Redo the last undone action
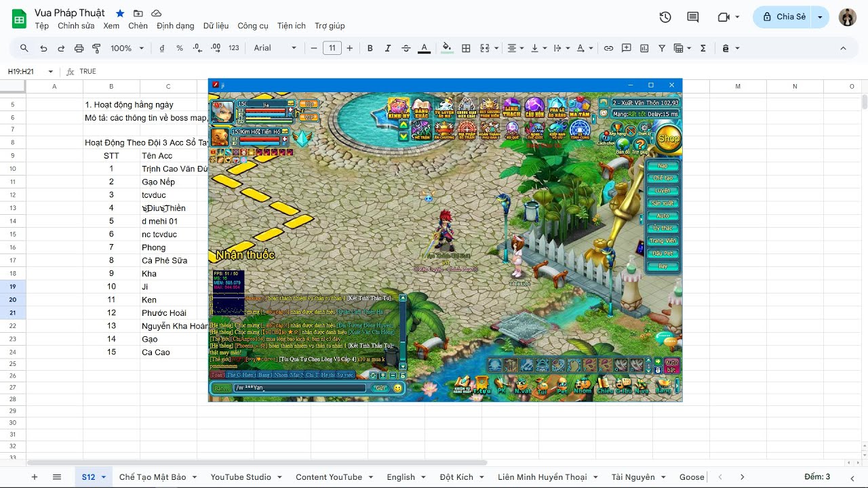 (x=61, y=48)
